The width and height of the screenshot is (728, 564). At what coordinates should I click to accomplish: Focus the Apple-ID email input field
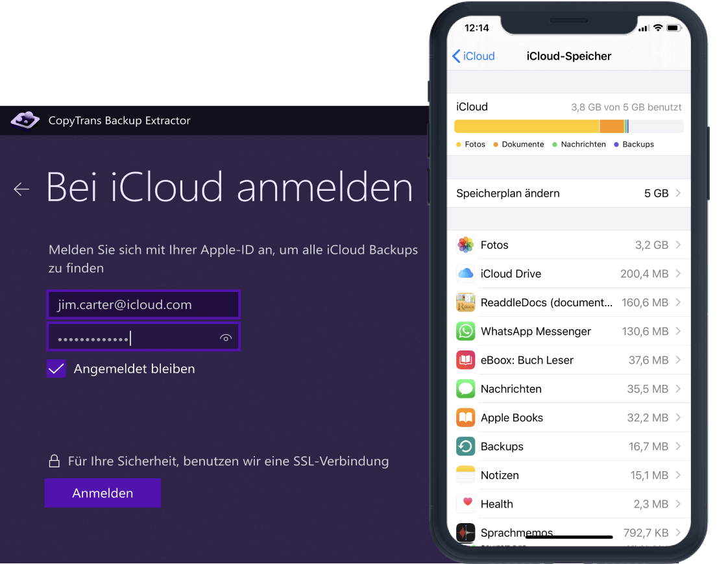[143, 304]
